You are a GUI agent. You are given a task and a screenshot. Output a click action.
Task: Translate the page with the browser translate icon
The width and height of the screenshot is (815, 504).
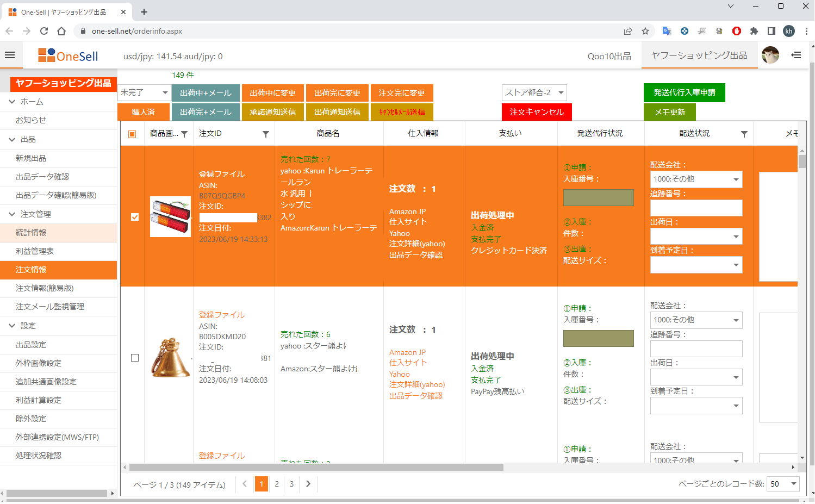point(667,32)
